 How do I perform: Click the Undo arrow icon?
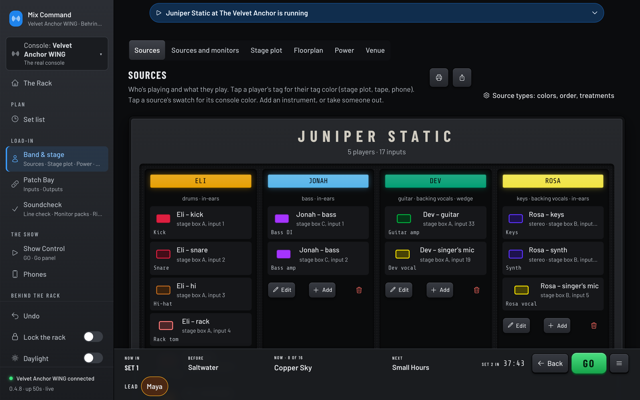15,316
